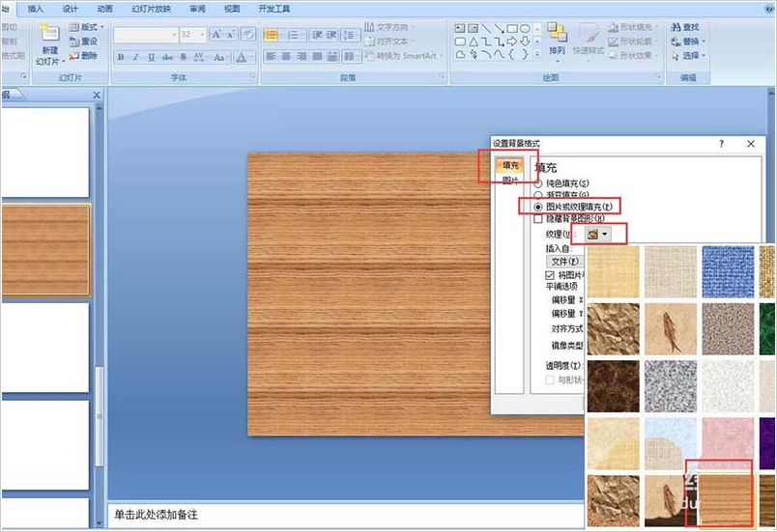Expand the shapes gallery more button
Viewport: 777px width, 532px height.
tap(537, 54)
